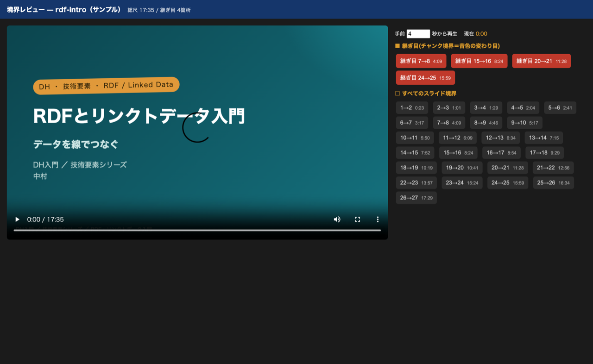Enter fullscreen video mode

(357, 220)
